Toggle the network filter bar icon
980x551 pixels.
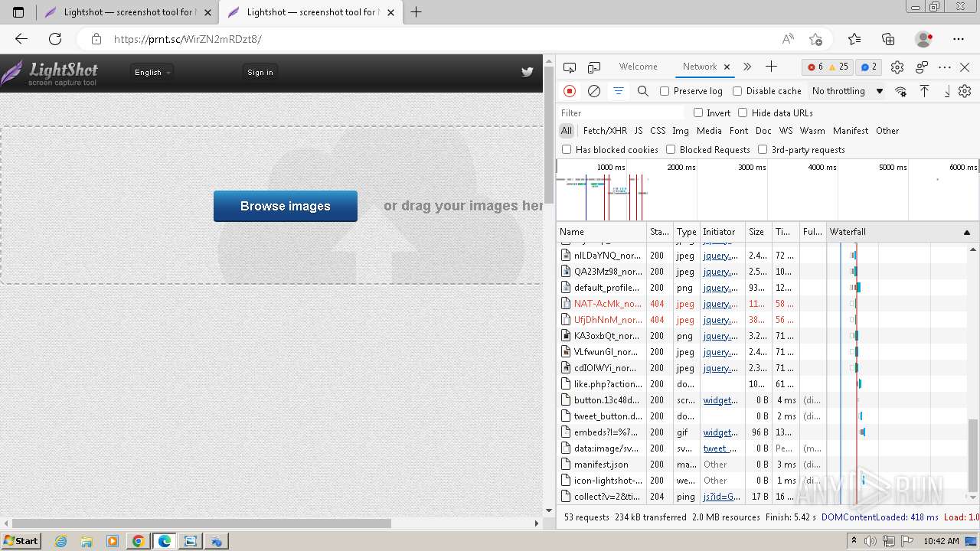click(619, 91)
